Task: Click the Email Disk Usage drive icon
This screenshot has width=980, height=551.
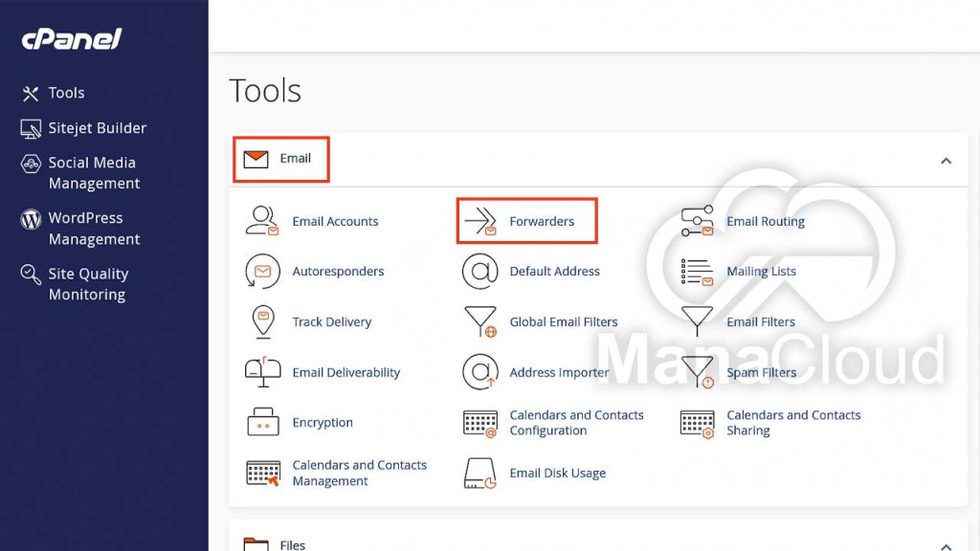Action: click(479, 473)
